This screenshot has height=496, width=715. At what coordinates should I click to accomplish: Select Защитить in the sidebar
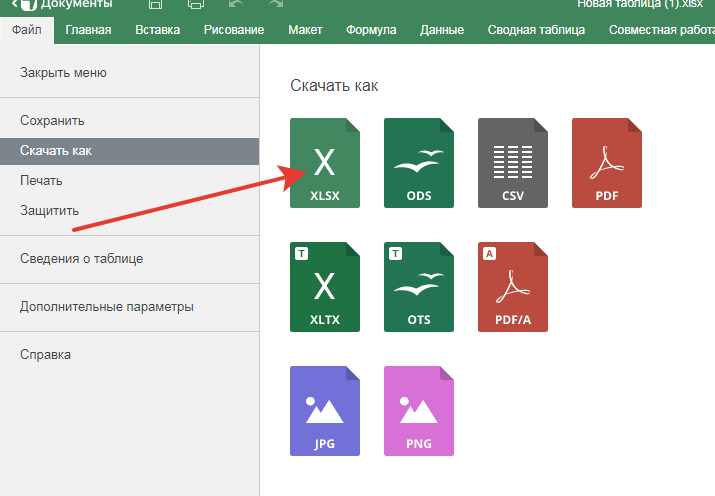[130, 211]
